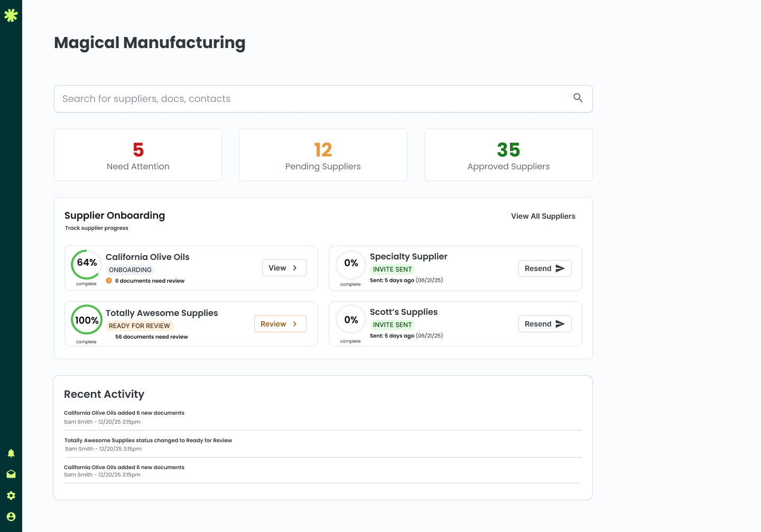
Task: Open View All Suppliers link
Action: pyautogui.click(x=543, y=216)
